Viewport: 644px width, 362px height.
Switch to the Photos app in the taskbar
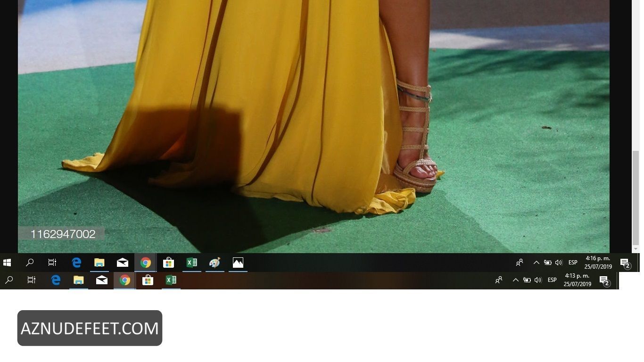pos(238,263)
